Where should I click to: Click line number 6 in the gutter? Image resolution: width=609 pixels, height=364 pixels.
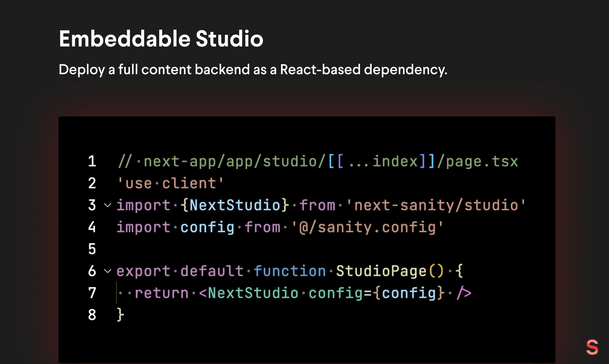click(92, 271)
